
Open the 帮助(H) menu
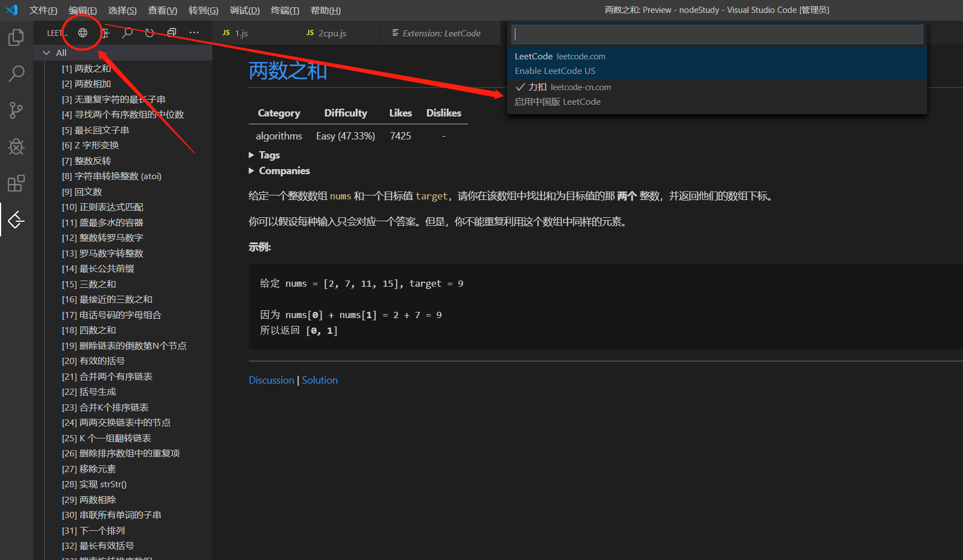click(325, 10)
